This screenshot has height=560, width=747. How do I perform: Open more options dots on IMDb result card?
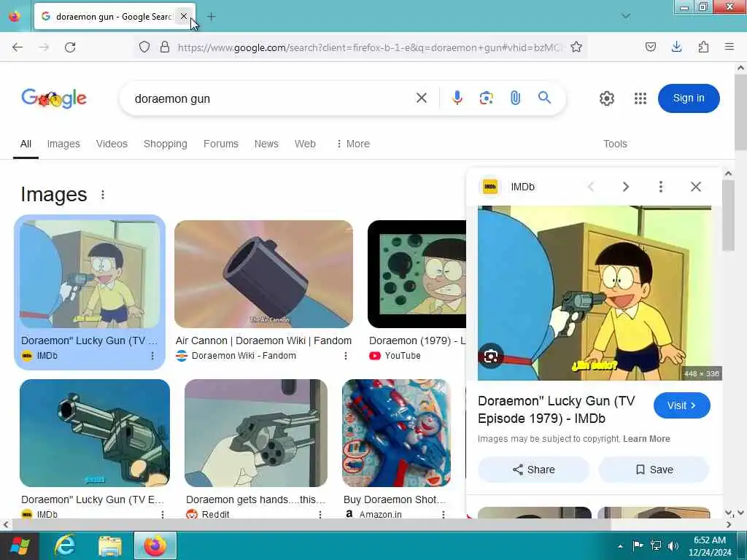click(152, 356)
